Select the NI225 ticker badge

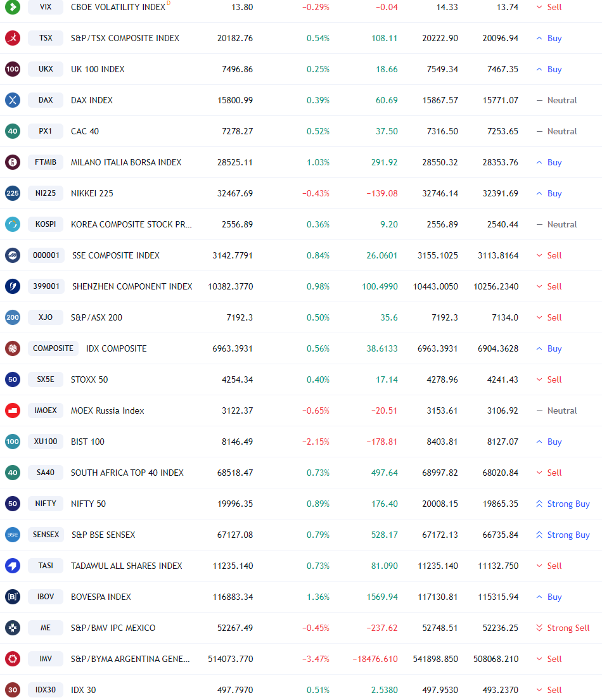click(x=46, y=193)
